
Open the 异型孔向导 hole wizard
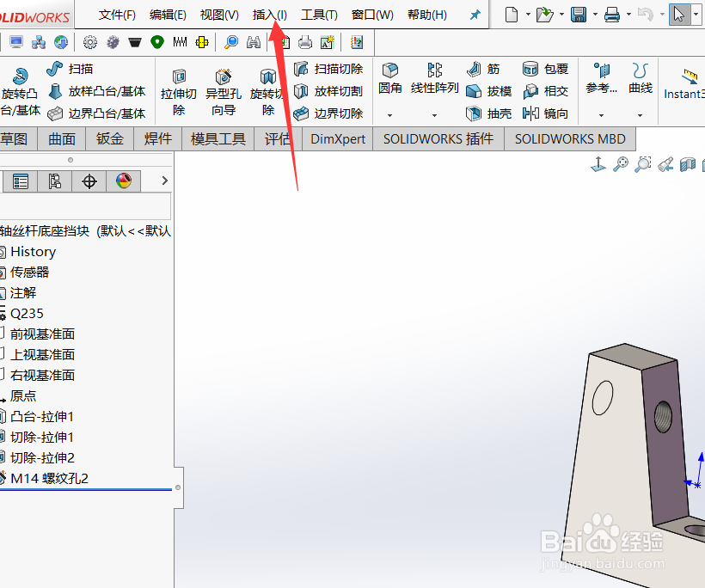click(x=224, y=92)
